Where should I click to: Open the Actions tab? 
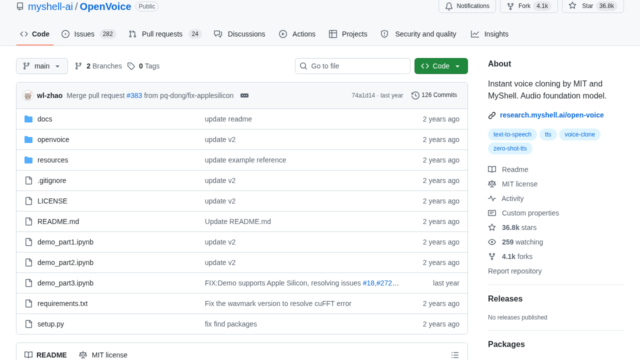point(297,34)
